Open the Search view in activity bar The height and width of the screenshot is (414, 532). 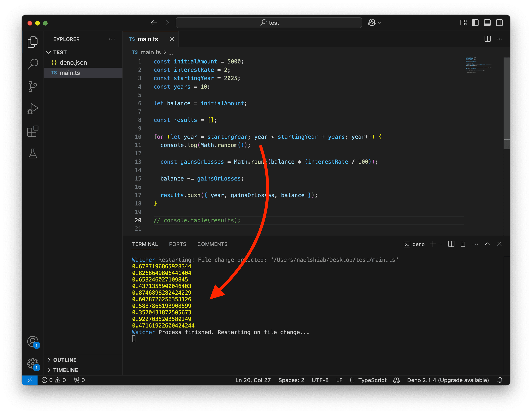click(33, 64)
